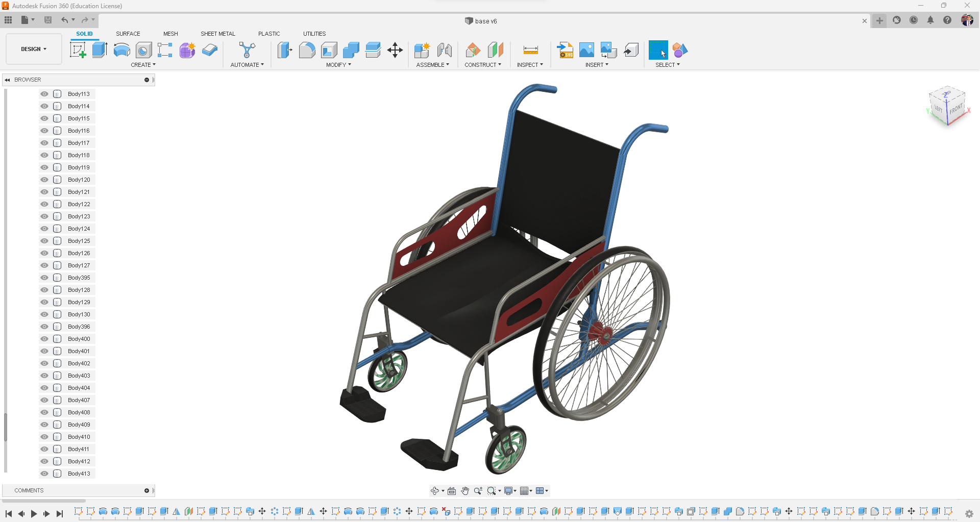The height and width of the screenshot is (522, 980).
Task: Show the Data Panel grid icon
Action: 8,20
